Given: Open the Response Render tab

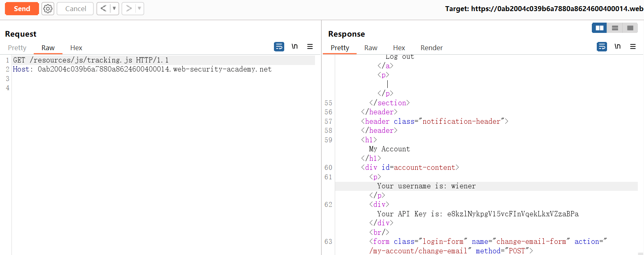Looking at the screenshot, I should click(x=432, y=48).
